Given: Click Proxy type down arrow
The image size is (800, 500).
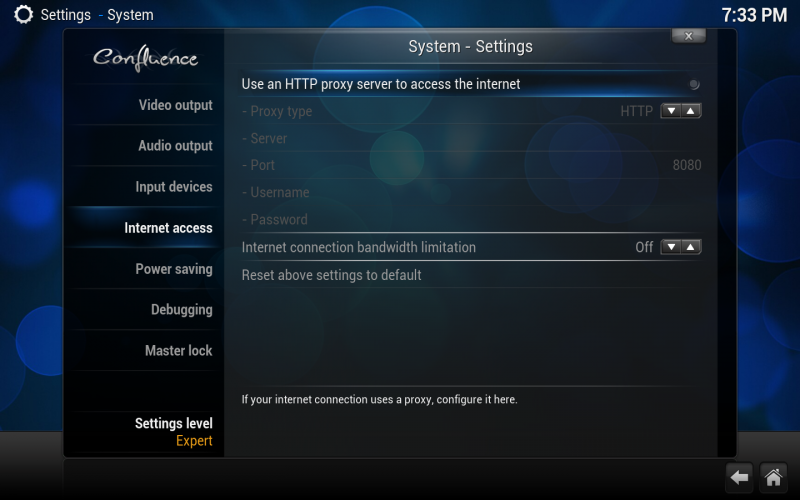Looking at the screenshot, I should [x=671, y=111].
